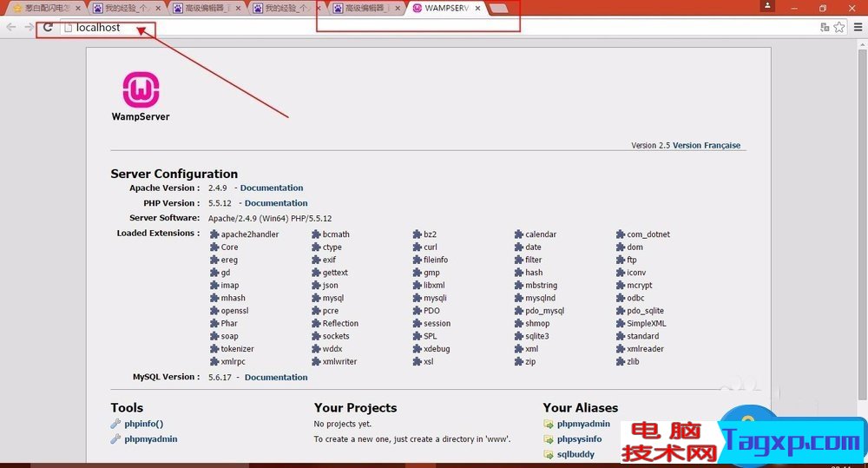
Task: Click the folder icon beside sqlbuddy alias
Action: (548, 454)
